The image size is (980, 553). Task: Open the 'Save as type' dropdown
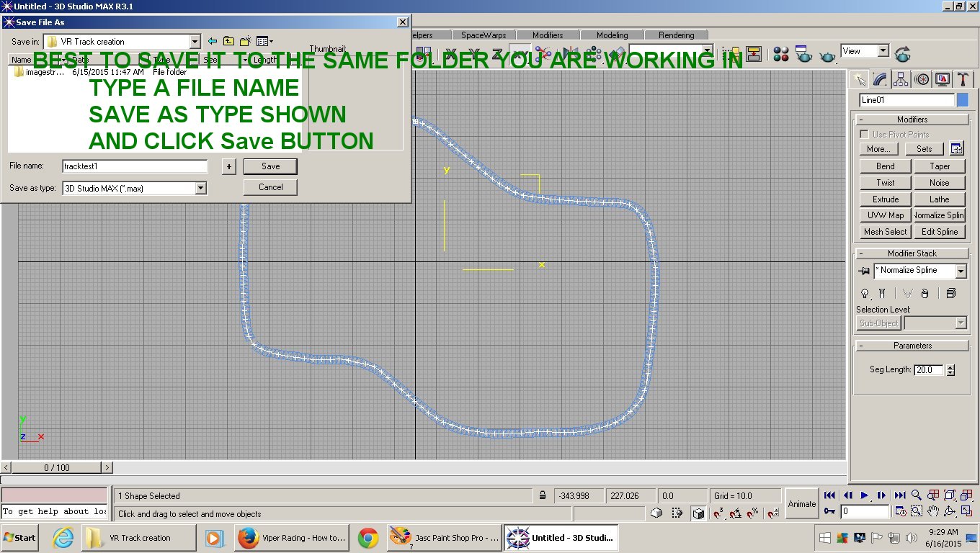click(201, 189)
